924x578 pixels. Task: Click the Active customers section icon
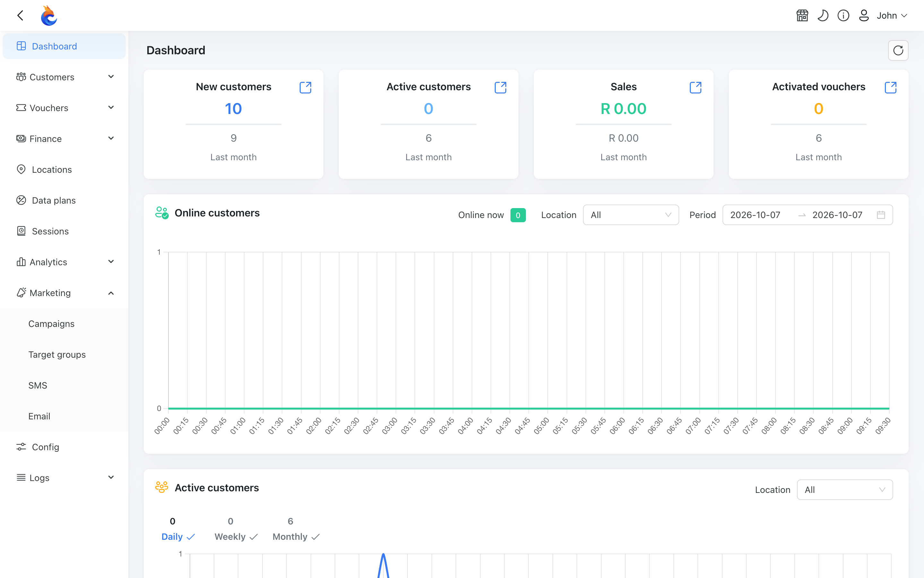point(162,487)
